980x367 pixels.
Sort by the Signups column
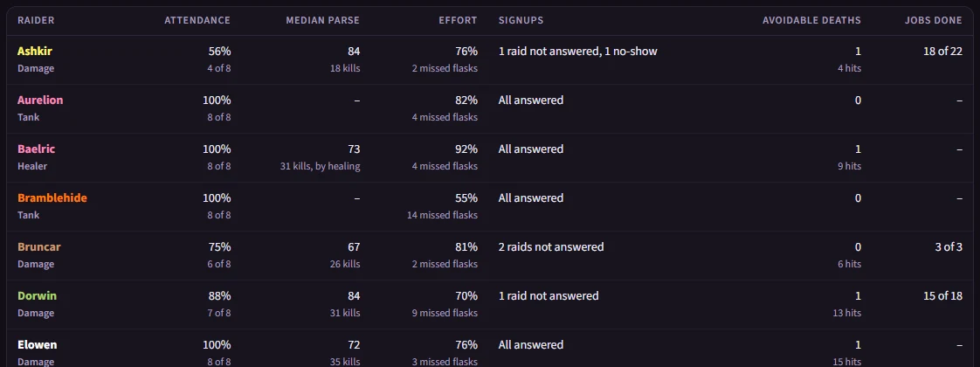click(x=521, y=21)
